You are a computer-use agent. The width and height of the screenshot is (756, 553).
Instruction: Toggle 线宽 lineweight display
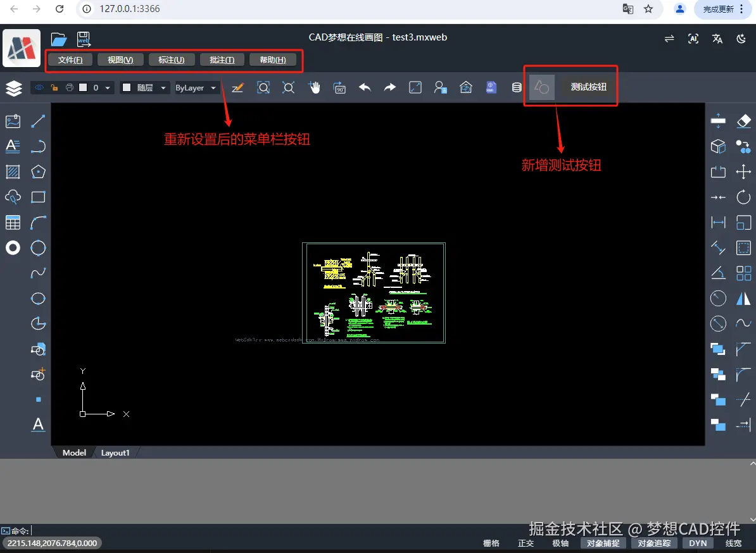(x=733, y=543)
